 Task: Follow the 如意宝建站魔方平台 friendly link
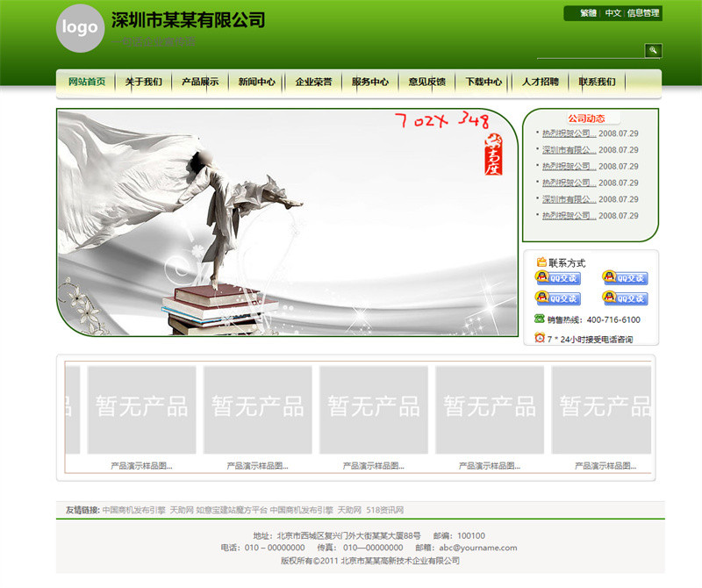pos(232,510)
